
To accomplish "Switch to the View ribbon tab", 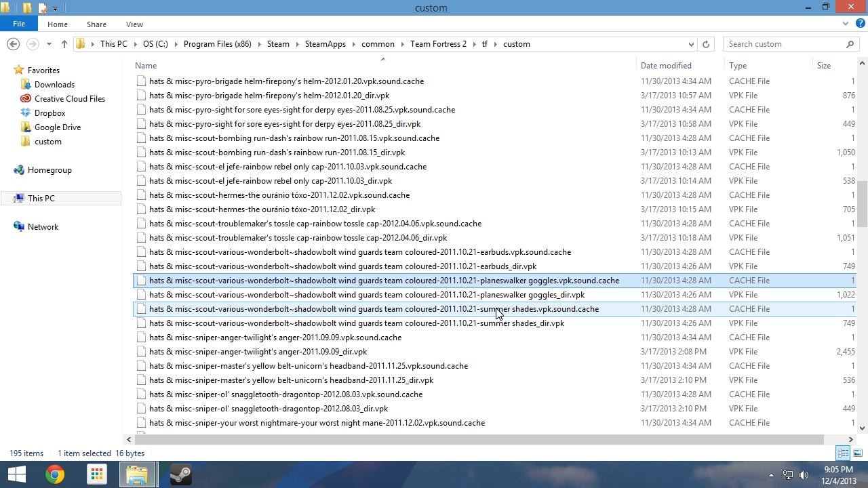I will (134, 24).
